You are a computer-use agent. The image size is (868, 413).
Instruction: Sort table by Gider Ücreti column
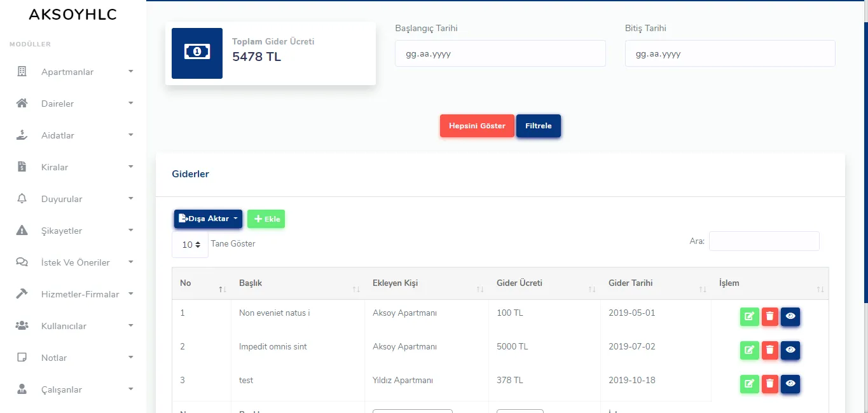coord(544,283)
